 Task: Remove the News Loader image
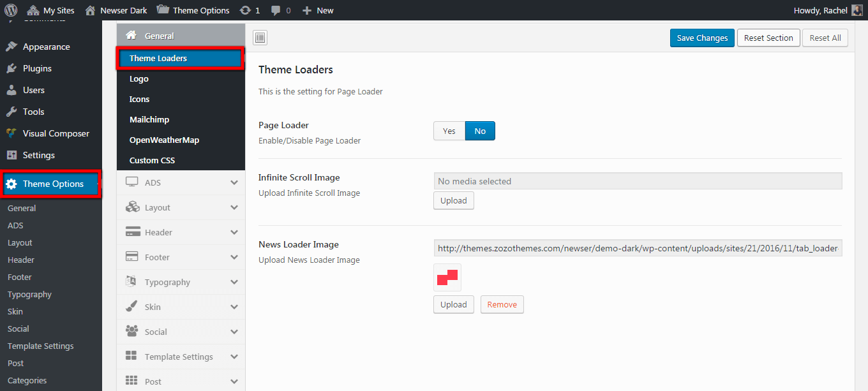tap(502, 304)
